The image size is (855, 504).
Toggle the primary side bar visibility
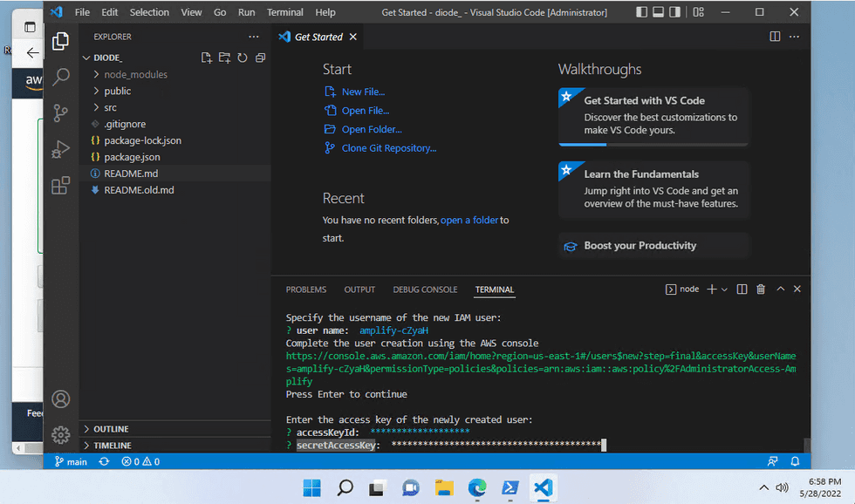(642, 12)
